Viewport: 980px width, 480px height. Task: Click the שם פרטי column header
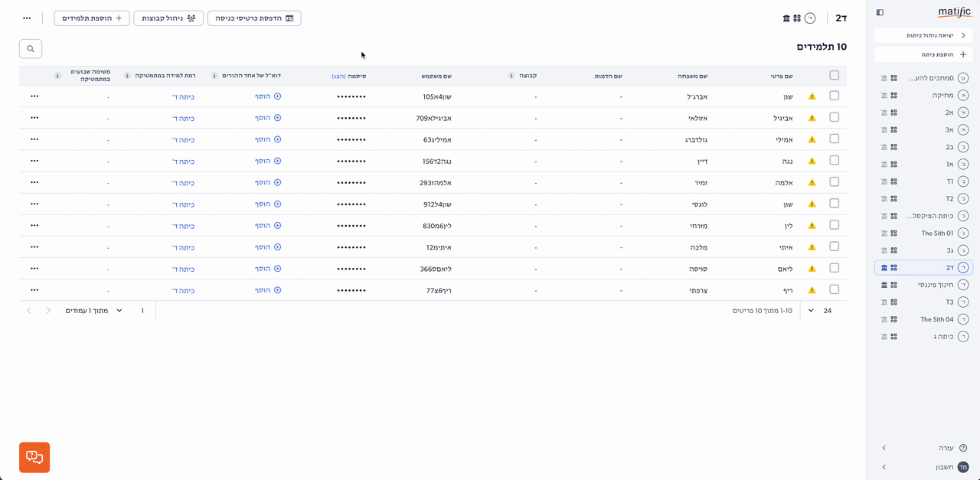782,77
